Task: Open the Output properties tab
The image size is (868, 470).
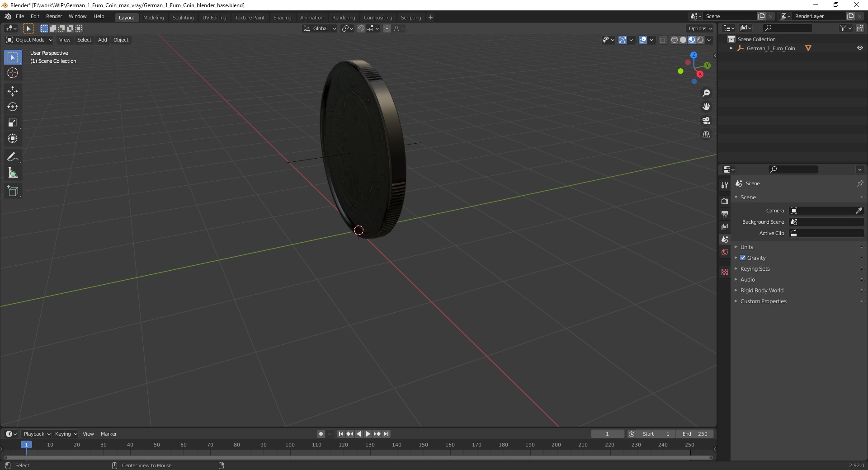Action: (725, 214)
